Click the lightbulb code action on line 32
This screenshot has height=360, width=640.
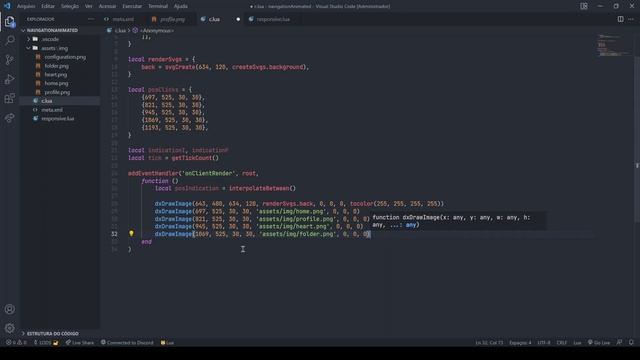(131, 234)
